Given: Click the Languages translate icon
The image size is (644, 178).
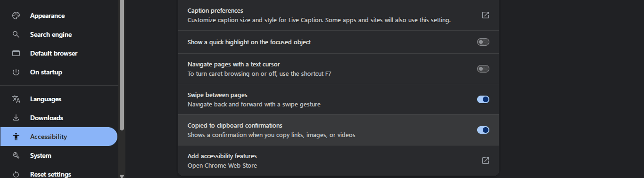Looking at the screenshot, I should (x=16, y=99).
